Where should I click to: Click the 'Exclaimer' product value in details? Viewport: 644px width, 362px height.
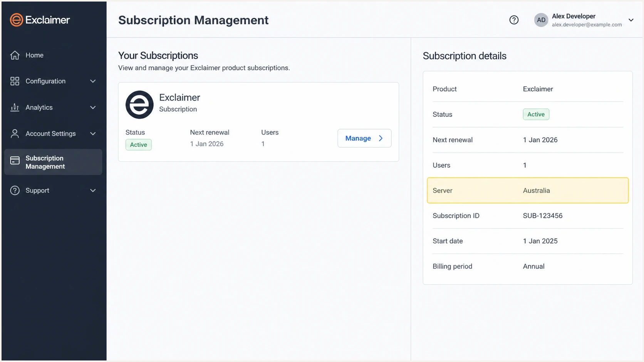click(x=538, y=89)
